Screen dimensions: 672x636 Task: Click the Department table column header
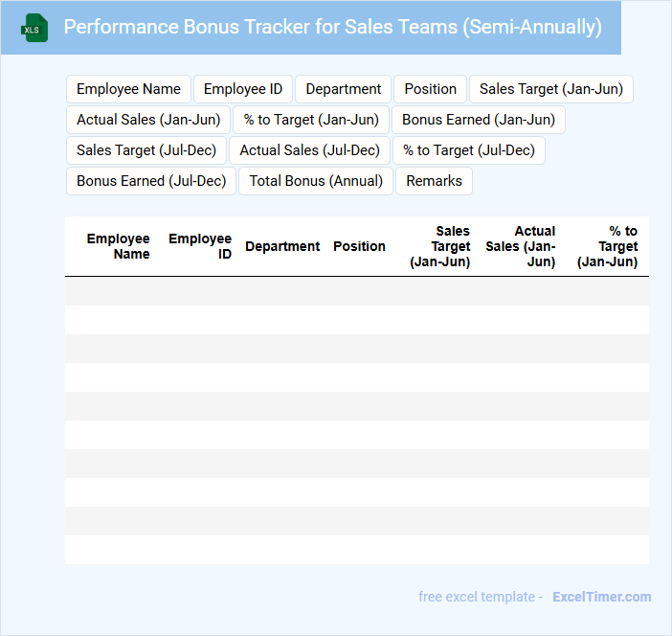[282, 246]
